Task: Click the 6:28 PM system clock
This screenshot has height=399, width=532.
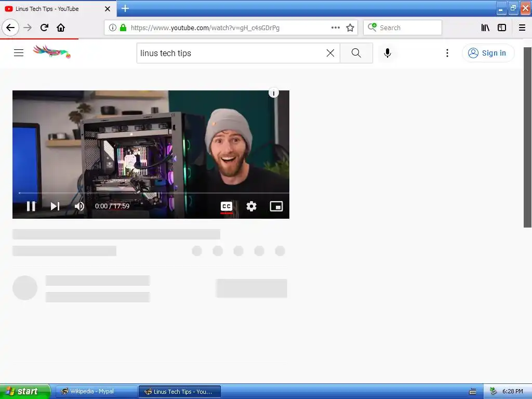Action: [x=513, y=392]
